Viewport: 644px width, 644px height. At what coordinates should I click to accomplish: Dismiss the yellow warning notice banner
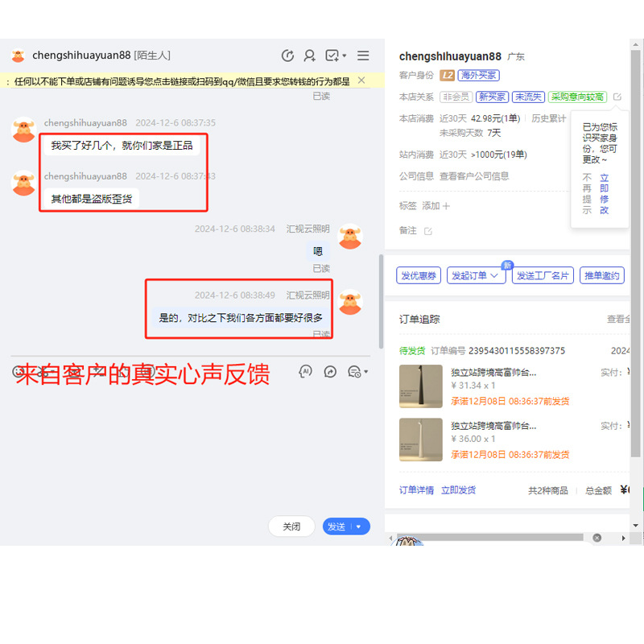[361, 80]
